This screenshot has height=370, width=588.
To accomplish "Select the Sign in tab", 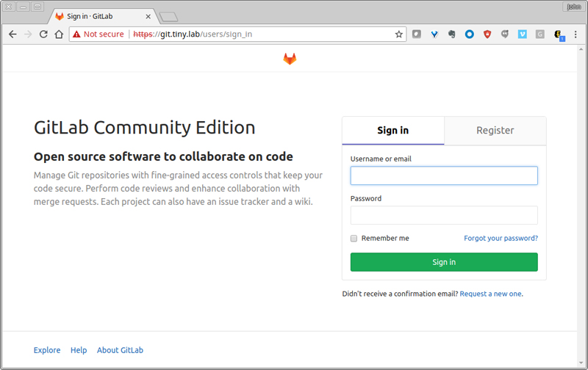I will 392,130.
